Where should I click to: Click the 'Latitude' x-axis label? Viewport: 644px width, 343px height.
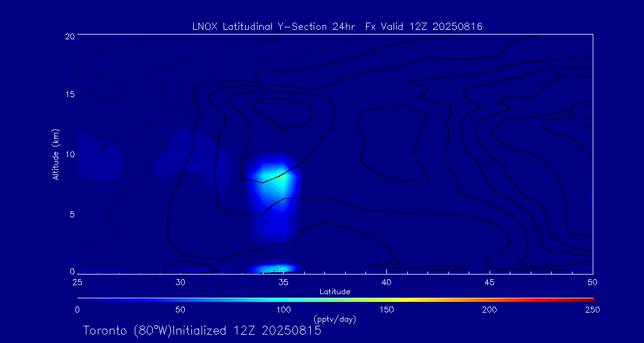[335, 291]
